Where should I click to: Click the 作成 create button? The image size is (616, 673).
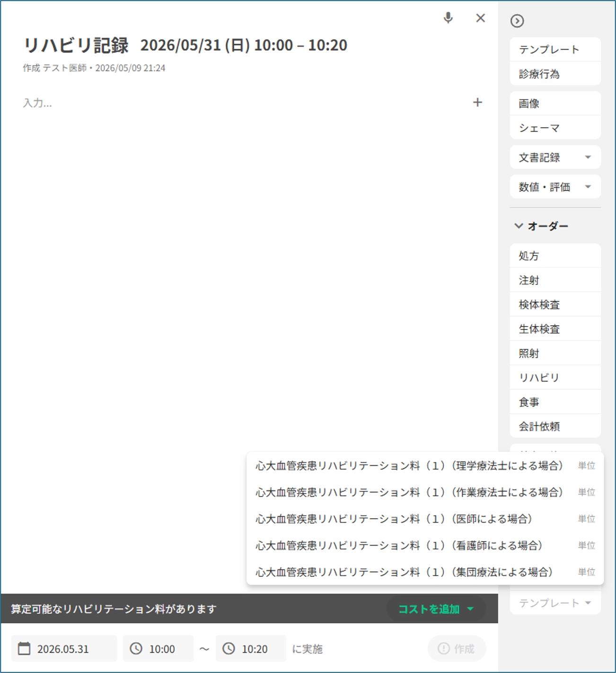pyautogui.click(x=457, y=648)
